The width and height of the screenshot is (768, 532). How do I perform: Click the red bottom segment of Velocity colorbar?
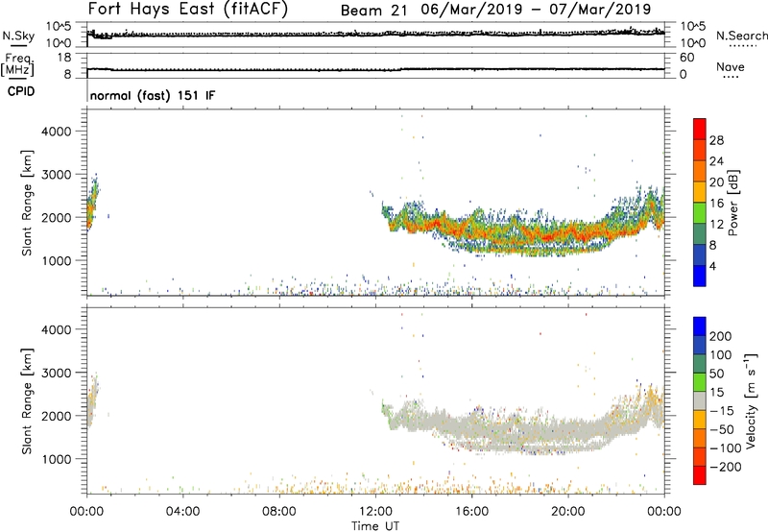click(x=700, y=475)
